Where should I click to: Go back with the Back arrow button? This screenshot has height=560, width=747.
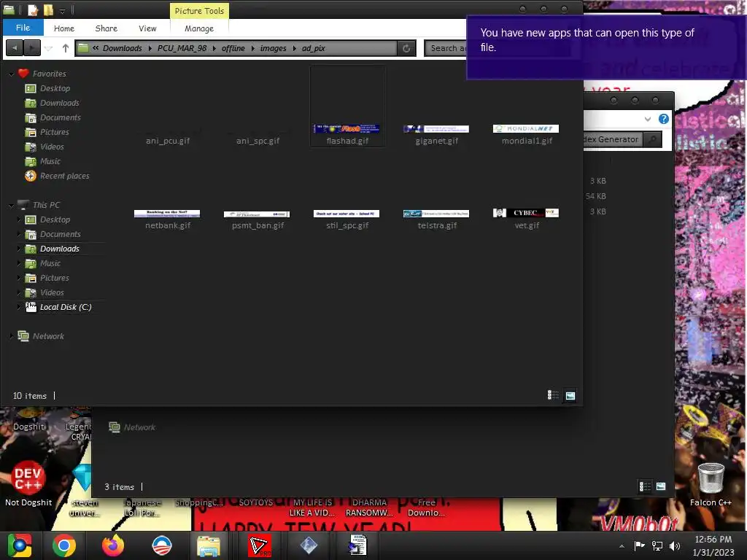pyautogui.click(x=15, y=48)
